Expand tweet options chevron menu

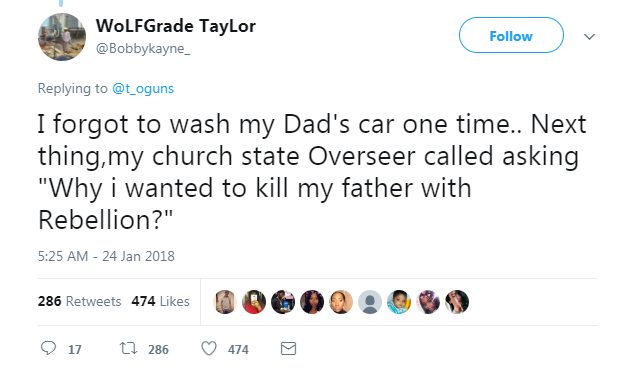click(x=589, y=37)
